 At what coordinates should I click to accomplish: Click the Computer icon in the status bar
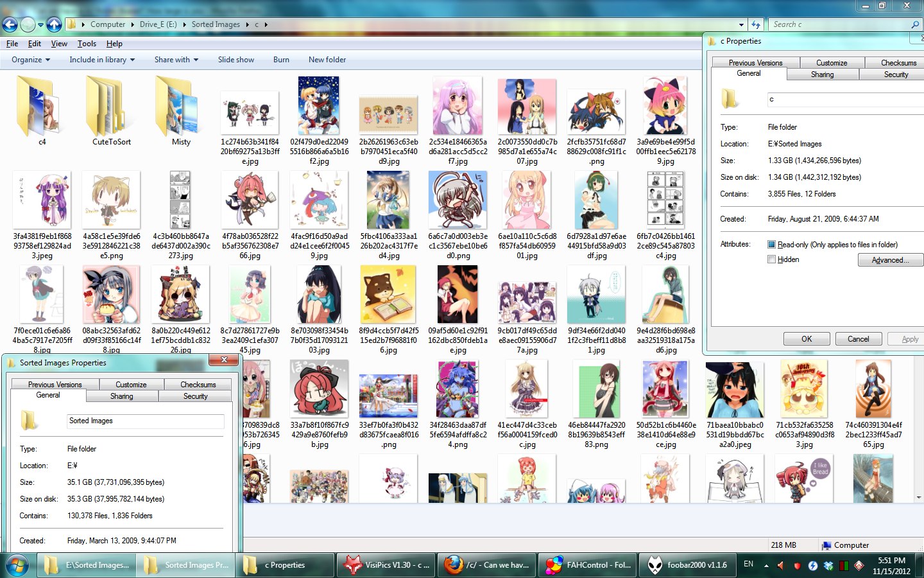pos(826,545)
